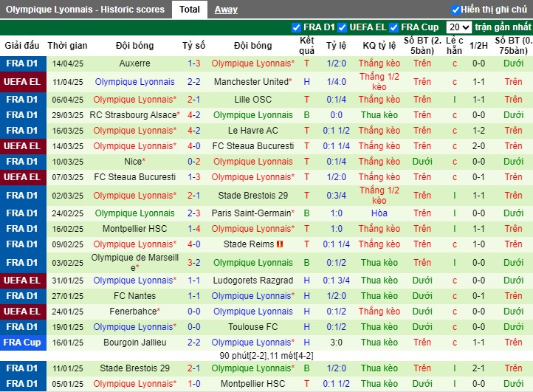Click the 3-2 score of Marseille match
This screenshot has height=392, width=533.
pyautogui.click(x=193, y=263)
